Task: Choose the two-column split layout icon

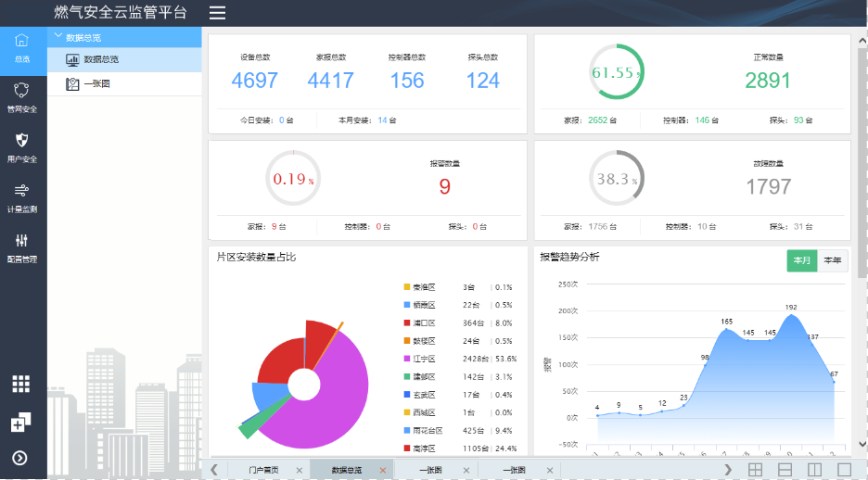Action: (x=814, y=470)
